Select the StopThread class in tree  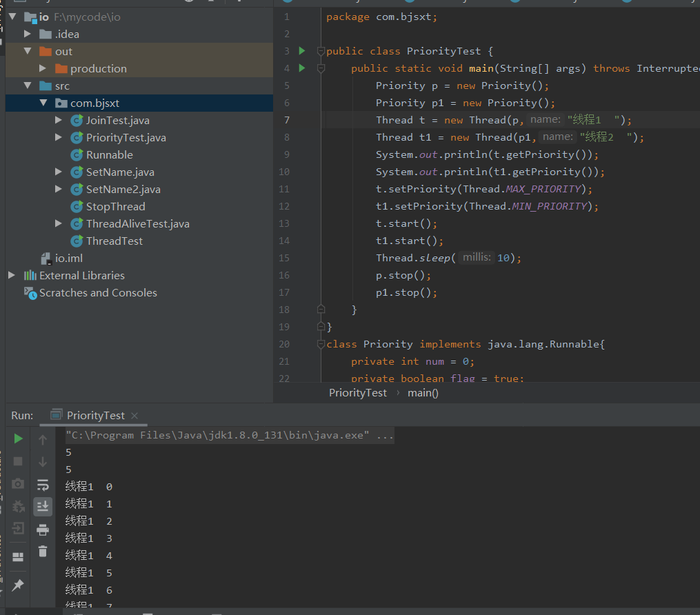[115, 207]
